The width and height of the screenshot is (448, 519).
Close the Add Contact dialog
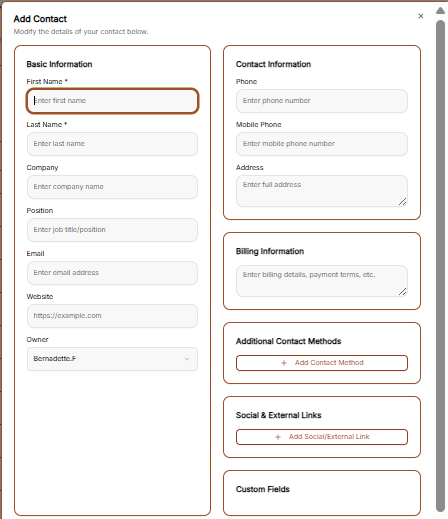click(421, 16)
